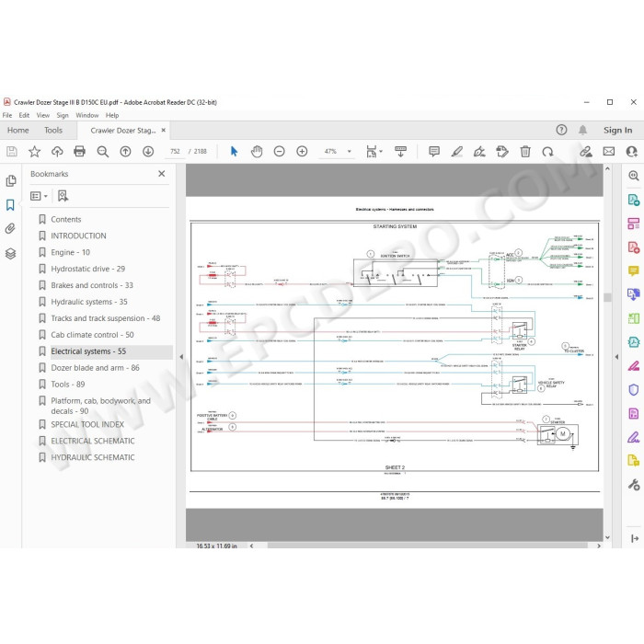This screenshot has width=644, height=644.
Task: Click the scrolling mode icon
Action: [x=400, y=152]
